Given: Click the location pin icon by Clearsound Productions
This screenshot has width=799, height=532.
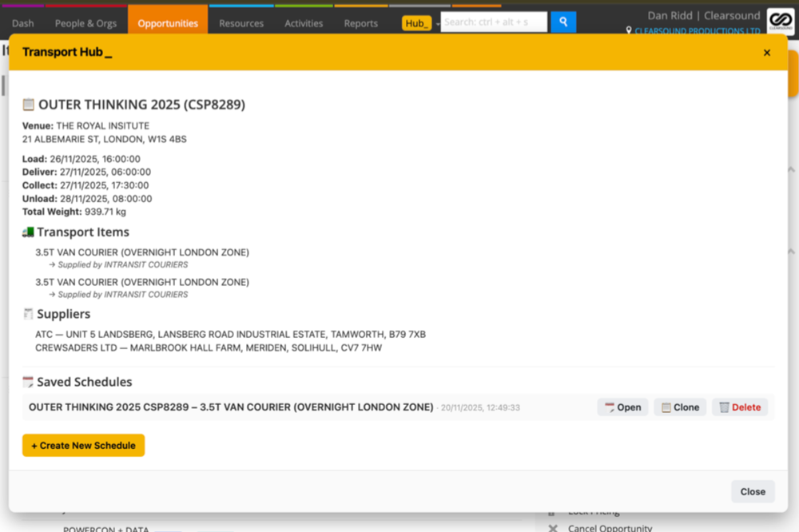Looking at the screenshot, I should [x=629, y=30].
